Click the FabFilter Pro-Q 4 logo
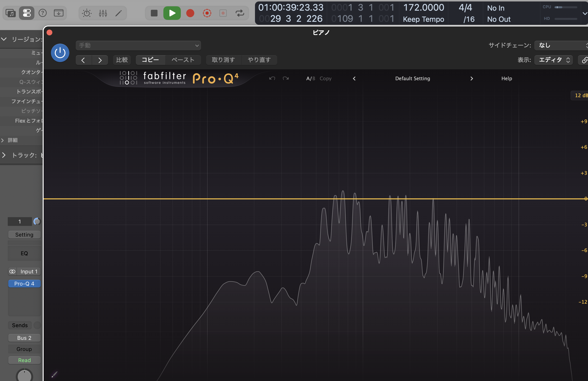 coord(179,78)
